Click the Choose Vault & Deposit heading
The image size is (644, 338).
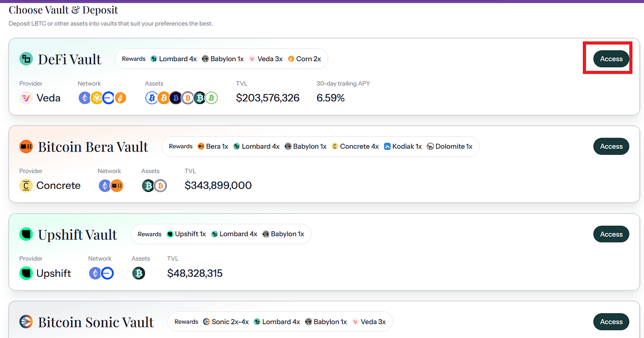point(63,10)
